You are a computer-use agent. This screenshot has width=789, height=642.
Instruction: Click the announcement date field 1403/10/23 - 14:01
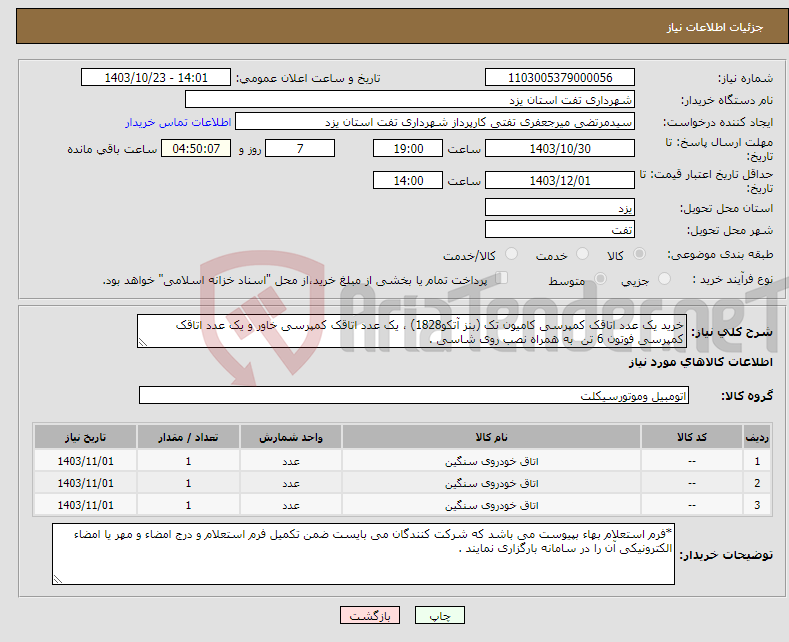[x=156, y=77]
